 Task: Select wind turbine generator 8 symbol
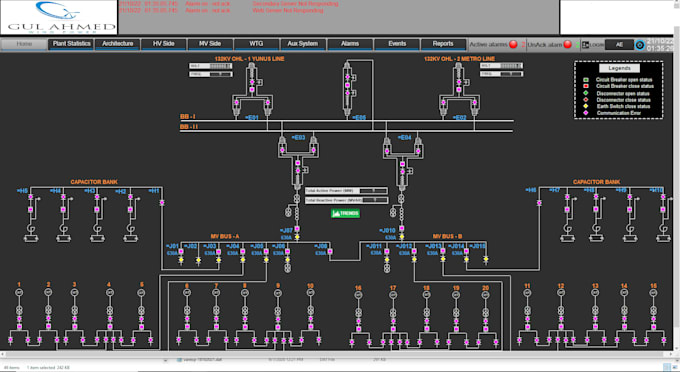coord(245,293)
